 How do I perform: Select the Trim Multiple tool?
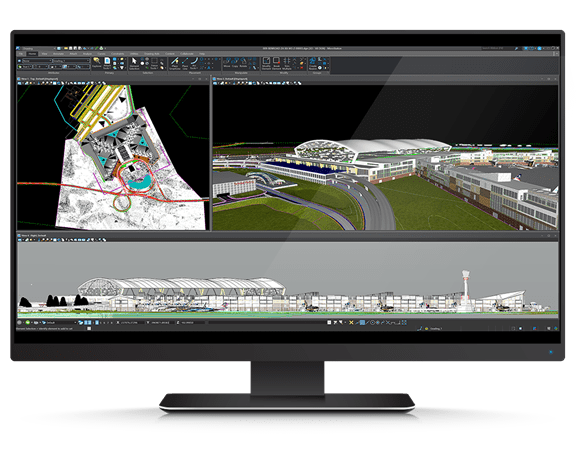tap(287, 63)
